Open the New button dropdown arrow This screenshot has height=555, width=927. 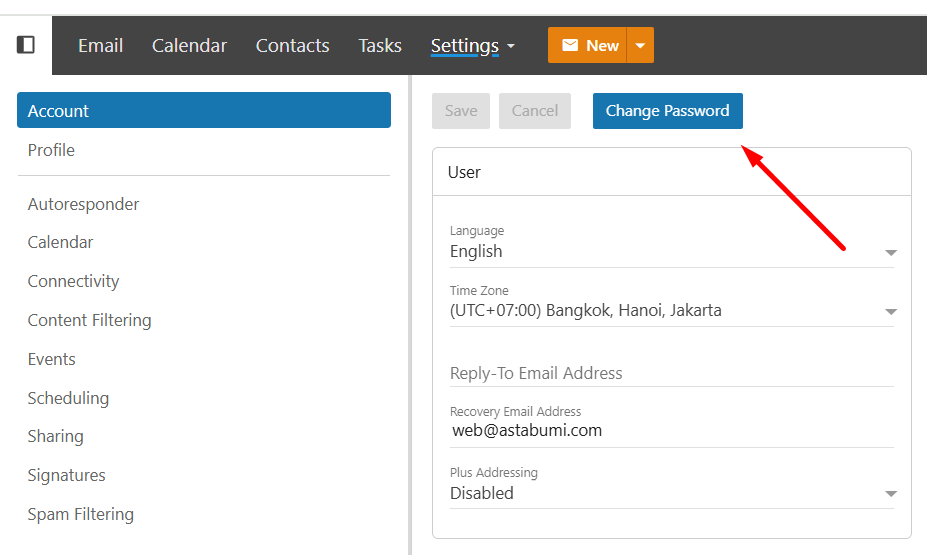tap(640, 45)
